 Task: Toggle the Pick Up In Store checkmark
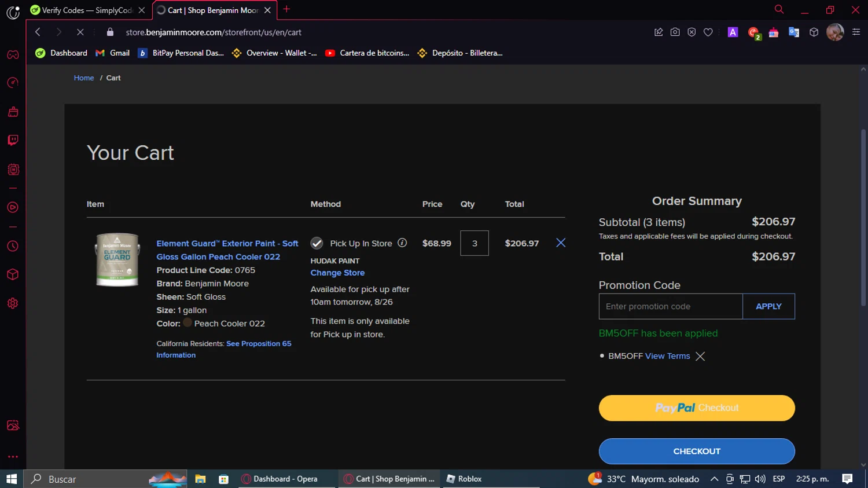(317, 243)
